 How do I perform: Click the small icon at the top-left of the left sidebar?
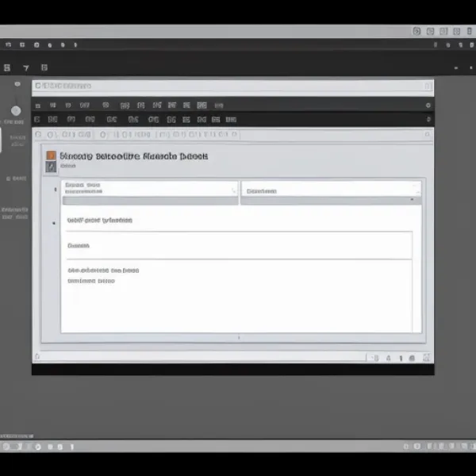pyautogui.click(x=17, y=83)
